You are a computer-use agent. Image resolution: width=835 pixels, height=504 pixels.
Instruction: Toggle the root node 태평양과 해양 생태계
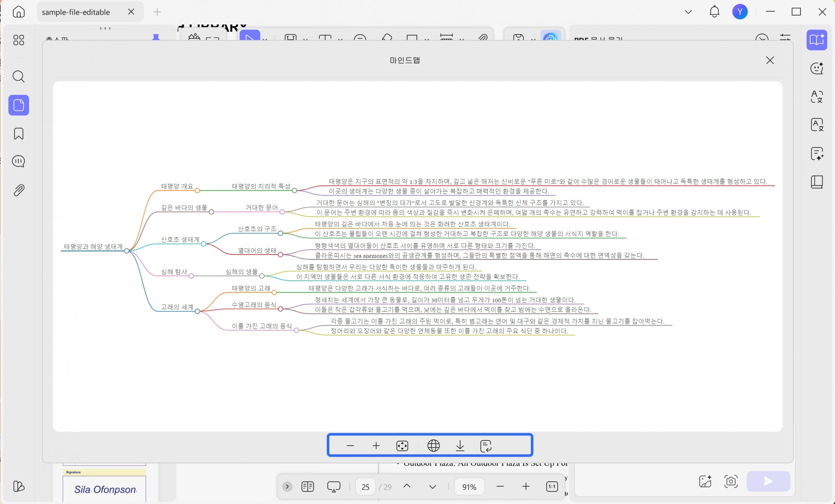[127, 251]
